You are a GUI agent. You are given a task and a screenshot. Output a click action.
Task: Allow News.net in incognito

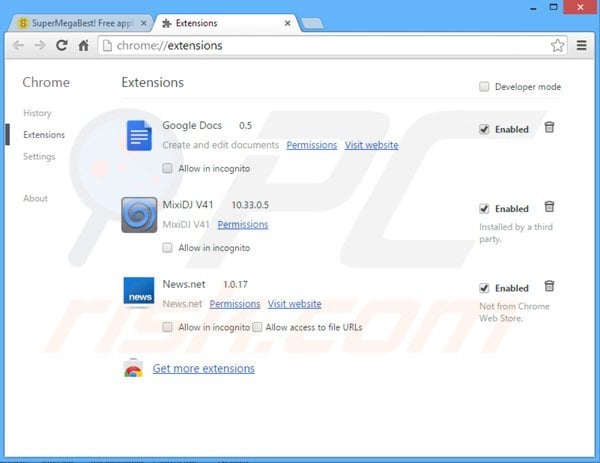[x=167, y=327]
